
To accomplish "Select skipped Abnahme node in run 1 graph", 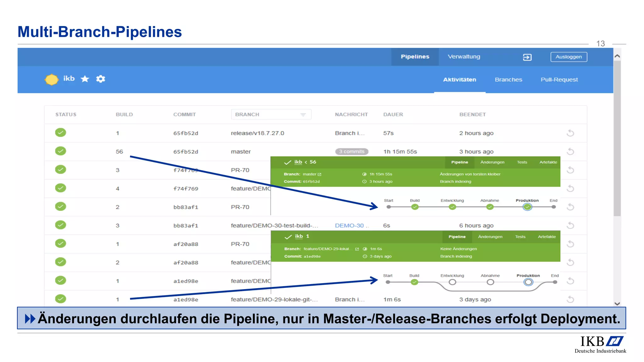I will pos(490,282).
